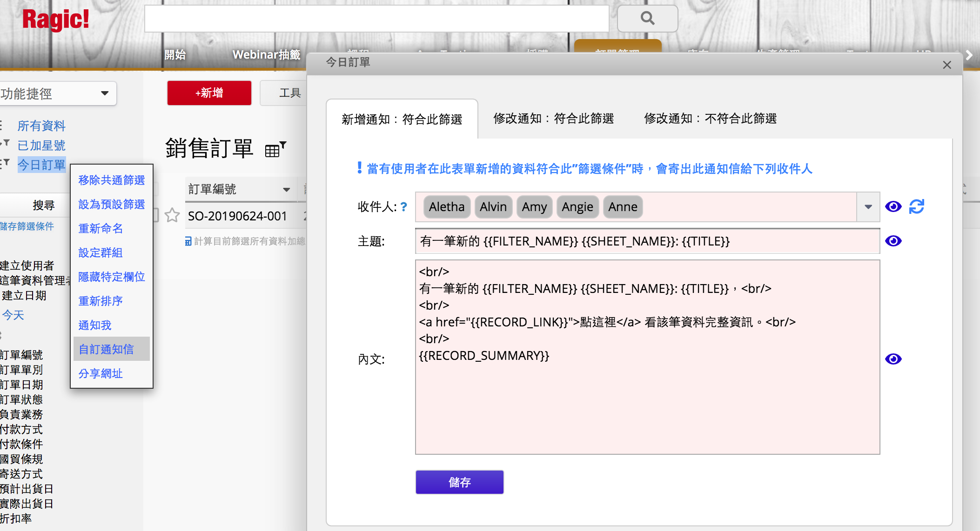Click the recipients help question mark

tap(404, 206)
